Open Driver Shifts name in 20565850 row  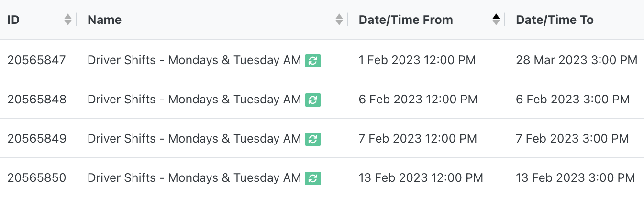point(194,178)
